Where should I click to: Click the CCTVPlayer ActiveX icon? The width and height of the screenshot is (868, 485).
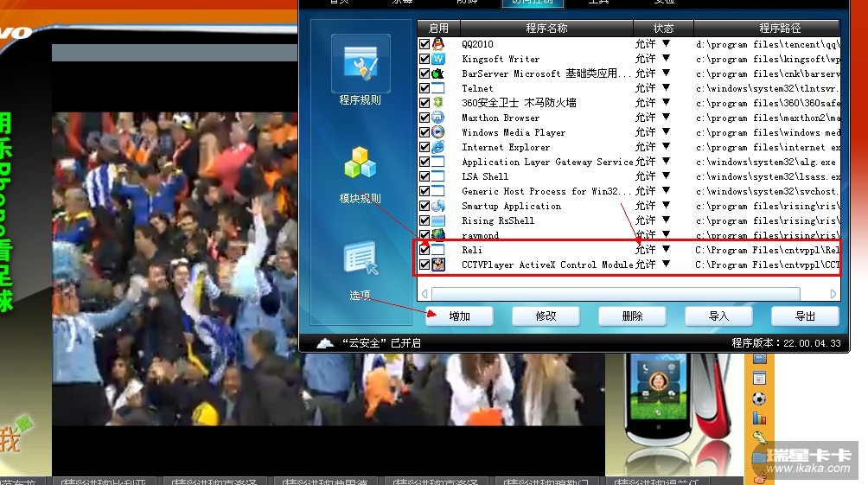point(437,264)
